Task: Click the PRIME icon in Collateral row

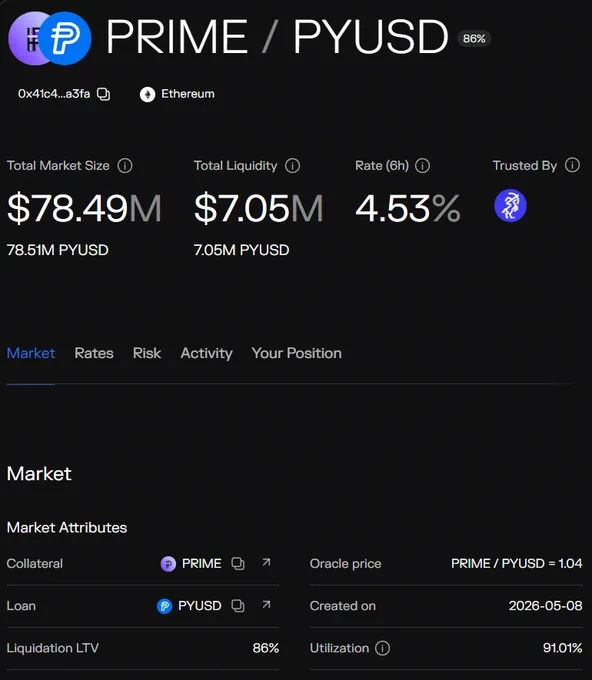Action: coord(168,564)
